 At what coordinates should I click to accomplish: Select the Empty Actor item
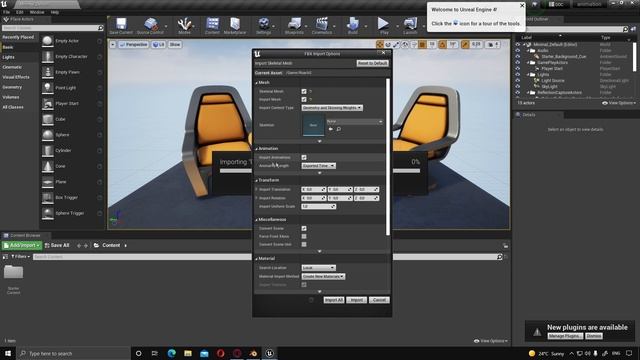tap(72, 41)
